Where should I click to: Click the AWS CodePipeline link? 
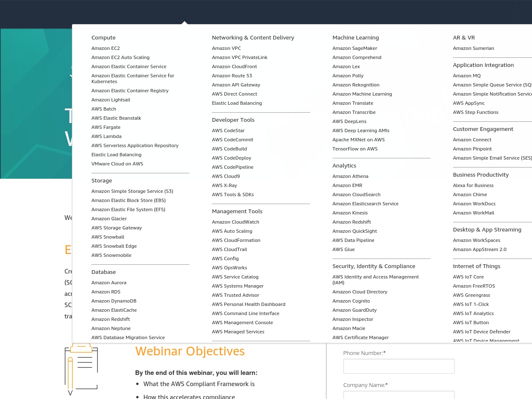tap(233, 167)
